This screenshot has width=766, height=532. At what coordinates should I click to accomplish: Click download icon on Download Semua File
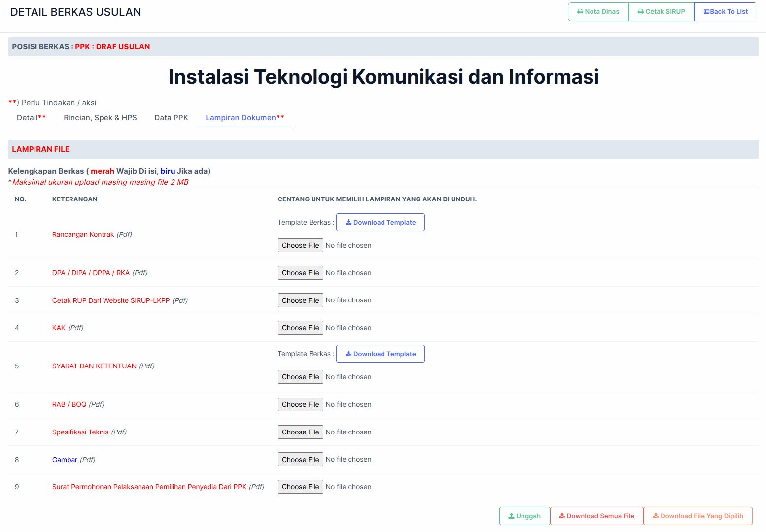[x=562, y=516]
